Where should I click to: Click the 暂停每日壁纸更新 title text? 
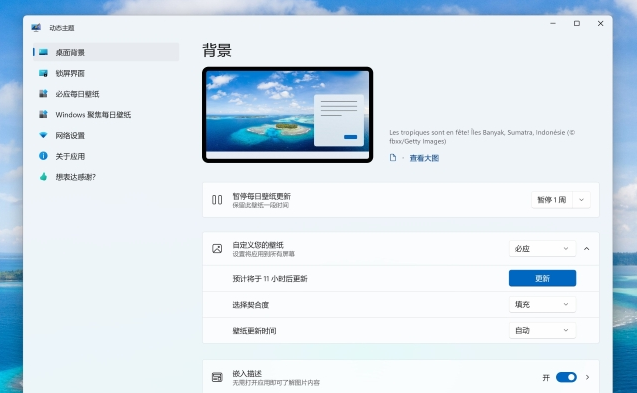coord(262,196)
